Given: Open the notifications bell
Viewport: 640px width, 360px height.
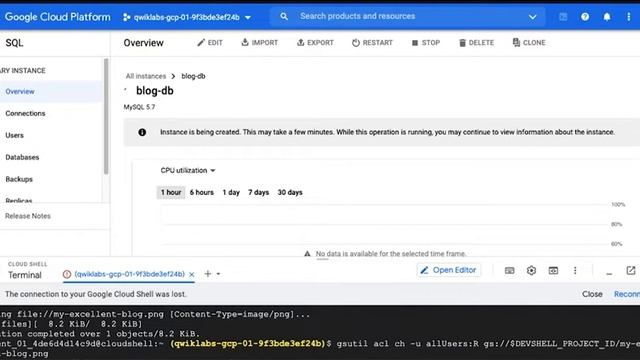Looking at the screenshot, I should click(607, 17).
